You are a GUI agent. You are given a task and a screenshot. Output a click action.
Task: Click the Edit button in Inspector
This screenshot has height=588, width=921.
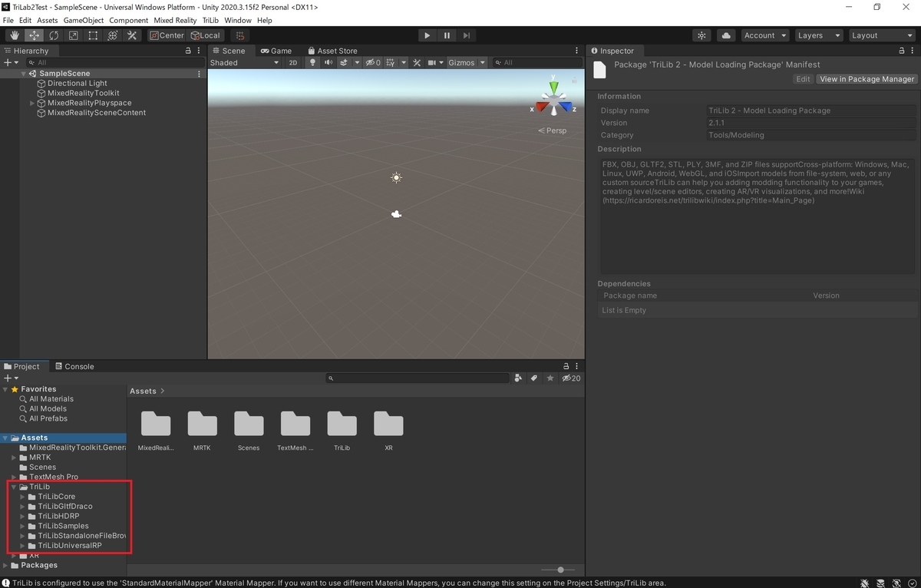point(803,79)
